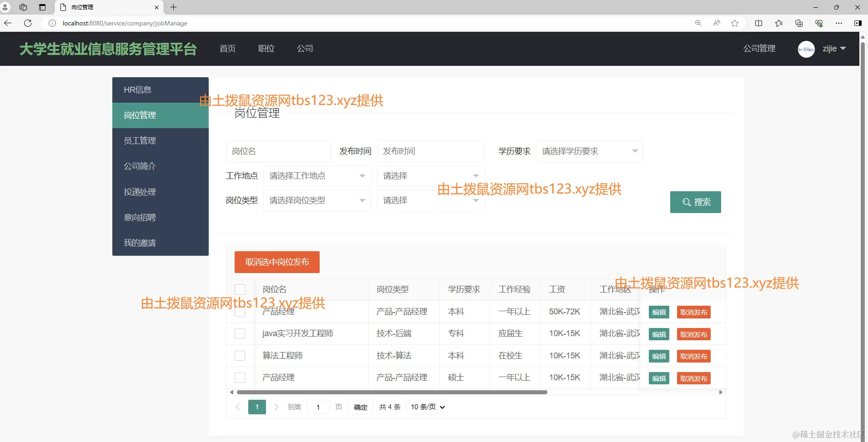Open 员工管理 in the sidebar
The width and height of the screenshot is (868, 442).
tap(161, 141)
